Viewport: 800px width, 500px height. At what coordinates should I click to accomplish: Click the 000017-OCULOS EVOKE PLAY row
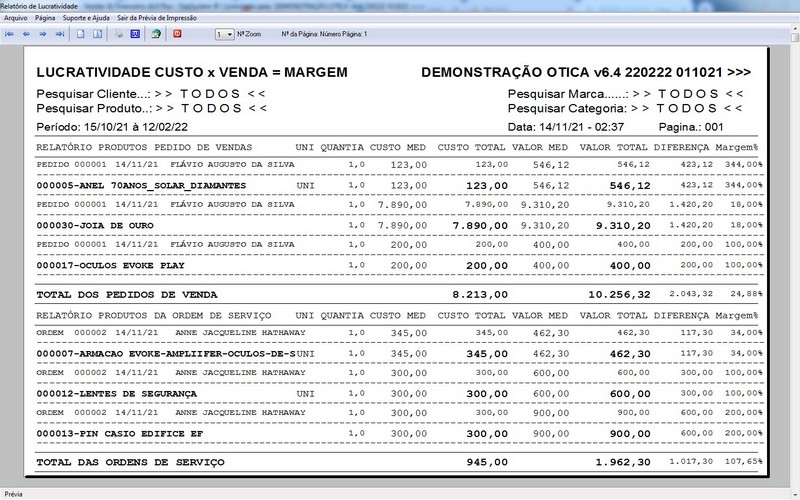point(399,265)
